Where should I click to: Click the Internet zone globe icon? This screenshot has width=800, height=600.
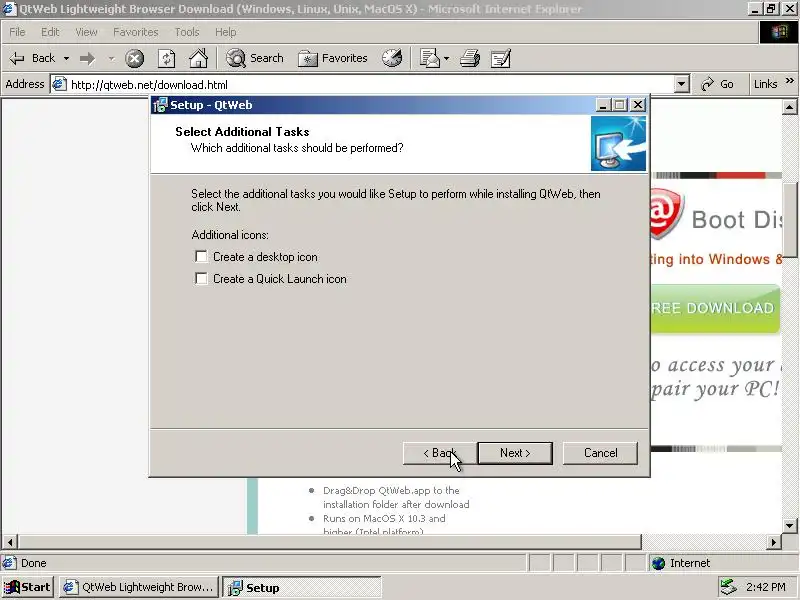[x=659, y=563]
